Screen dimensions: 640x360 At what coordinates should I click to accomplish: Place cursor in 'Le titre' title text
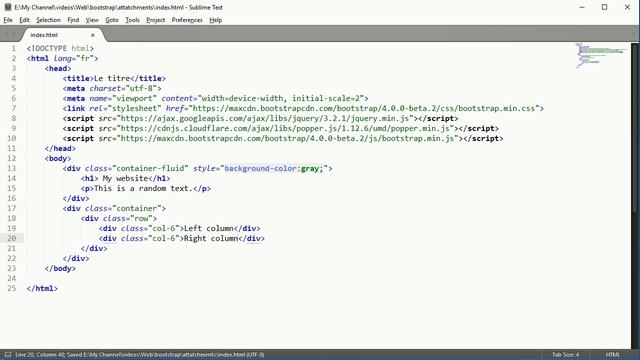[x=112, y=78]
